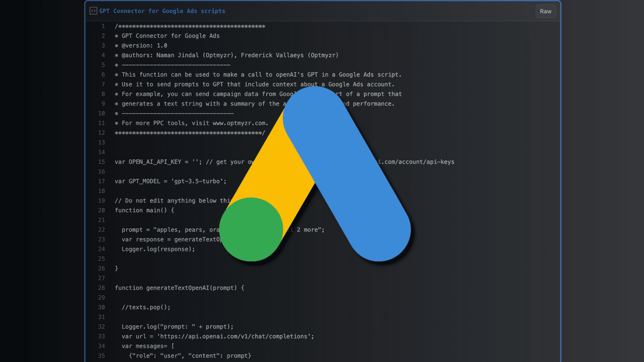Click the Do not edit comment on line 19
The image size is (644, 362).
(168, 200)
